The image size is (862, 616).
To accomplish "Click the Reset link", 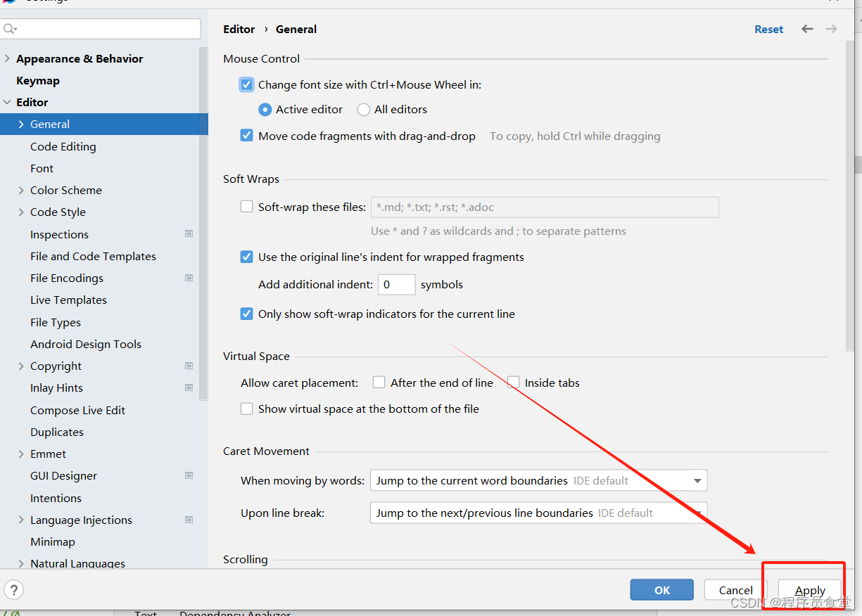I will (769, 29).
